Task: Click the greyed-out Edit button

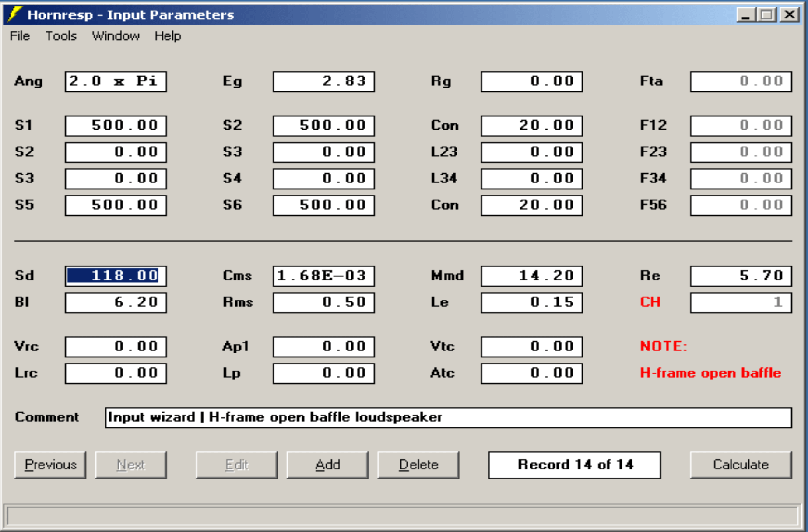Action: [236, 465]
